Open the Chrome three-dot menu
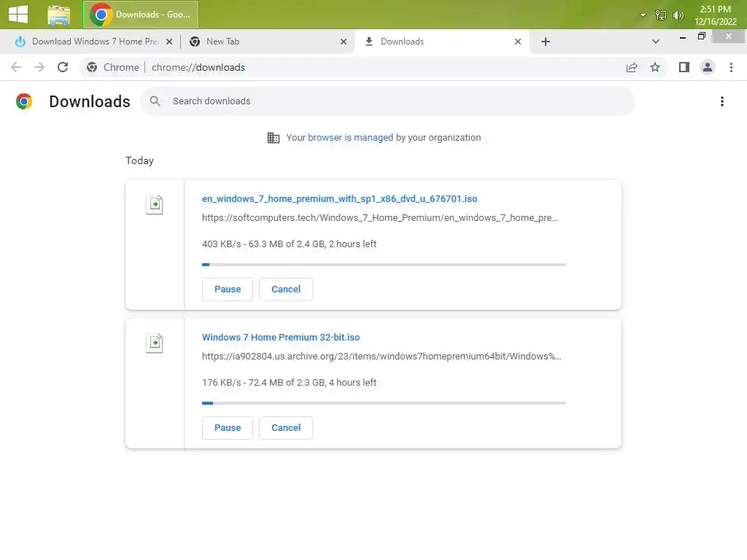The image size is (747, 560). click(x=731, y=67)
